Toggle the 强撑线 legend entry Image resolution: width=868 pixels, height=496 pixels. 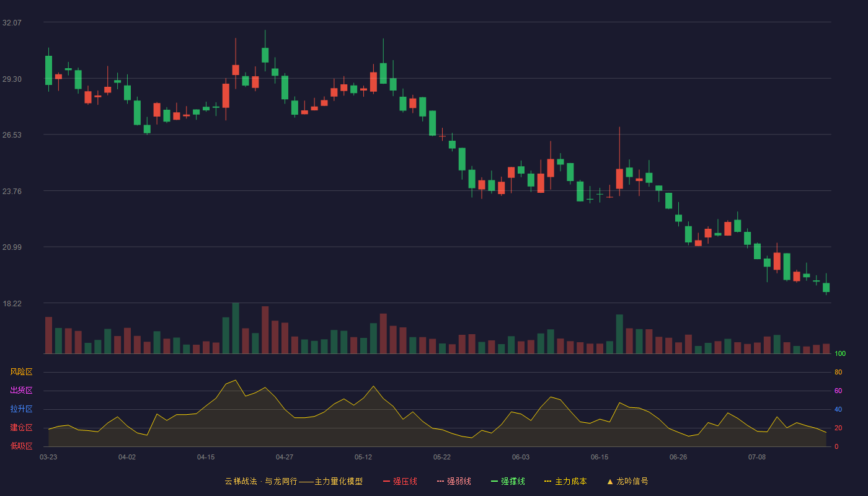508,481
